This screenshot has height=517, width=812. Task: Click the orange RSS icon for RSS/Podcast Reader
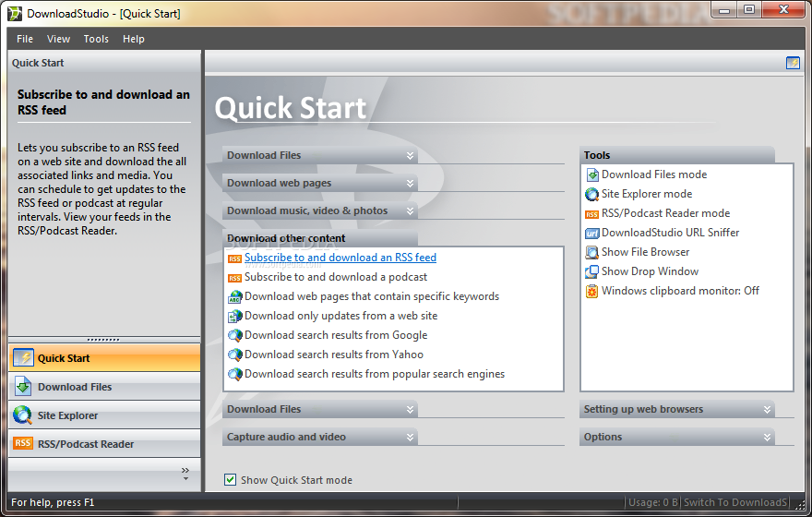[x=23, y=443]
